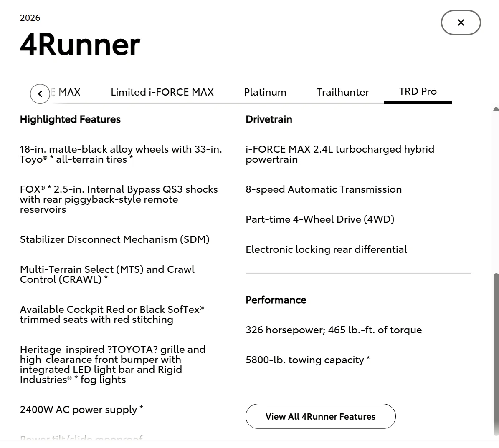Click the FOX 2.5-in. Internal Bypass shocks text

119,199
